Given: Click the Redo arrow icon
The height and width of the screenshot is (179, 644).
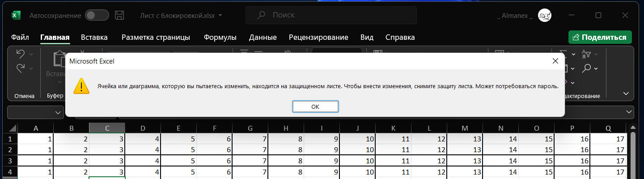Looking at the screenshot, I should [x=21, y=68].
